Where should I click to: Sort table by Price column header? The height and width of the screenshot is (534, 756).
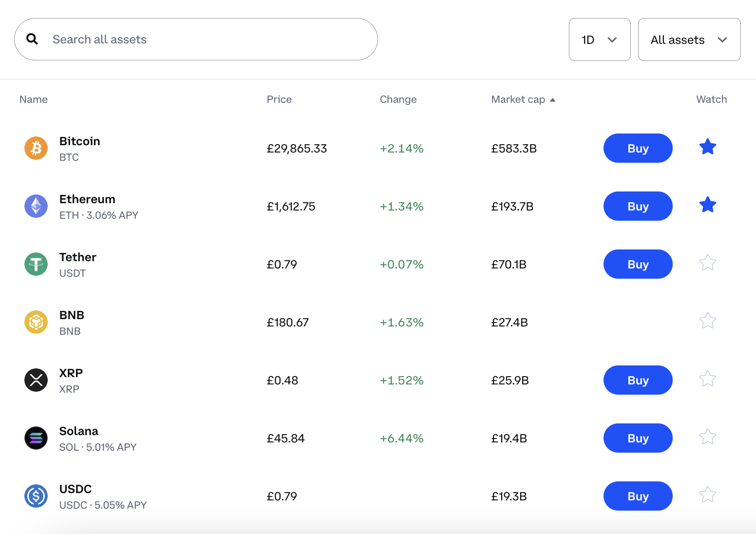coord(279,99)
